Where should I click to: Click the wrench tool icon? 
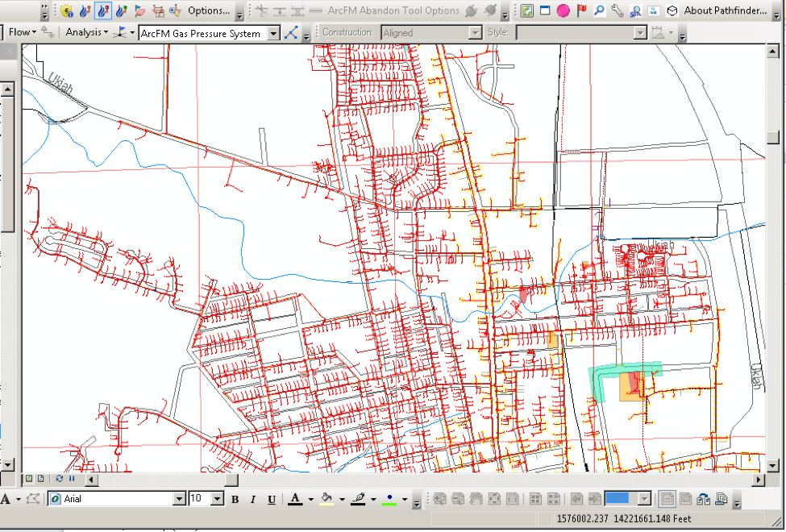[x=618, y=10]
